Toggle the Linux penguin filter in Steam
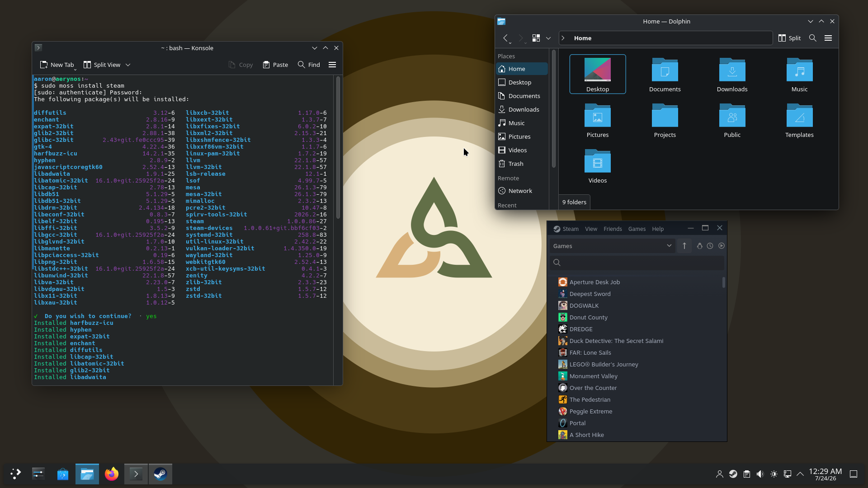868x488 pixels. 700,246
